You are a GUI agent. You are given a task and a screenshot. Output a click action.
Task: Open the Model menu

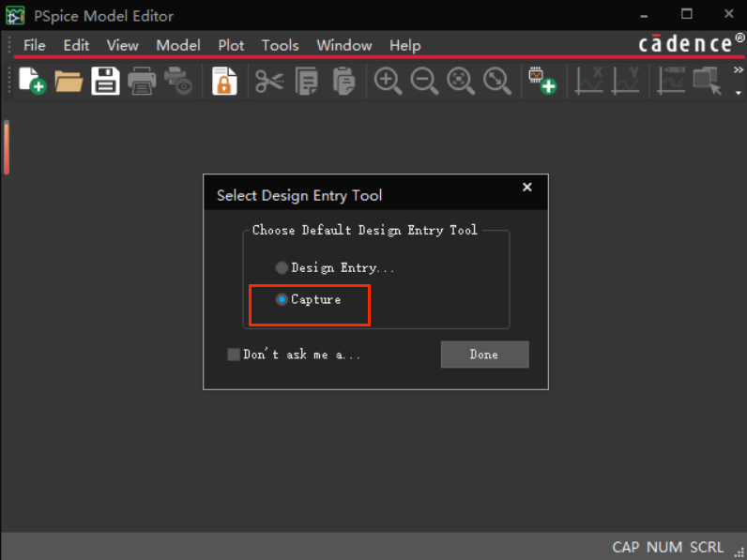[x=178, y=46]
